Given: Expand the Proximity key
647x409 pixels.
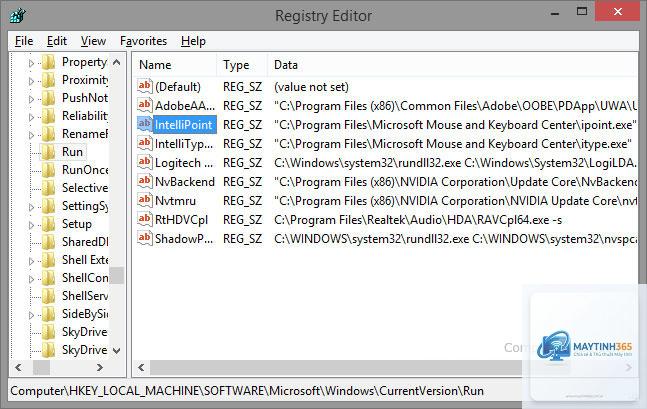Looking at the screenshot, I should click(x=31, y=81).
